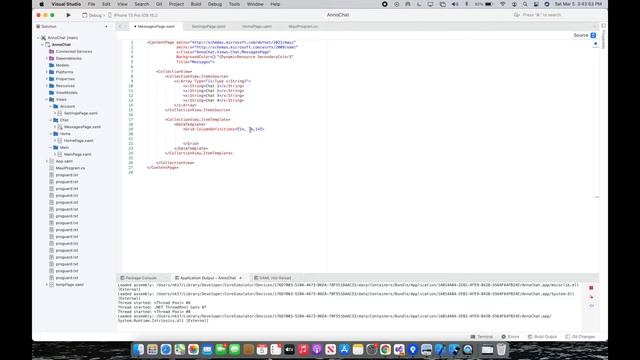Click line 19 Grid ColumnDefinitions code text
Viewport: 640px width, 360px height.
224,129
